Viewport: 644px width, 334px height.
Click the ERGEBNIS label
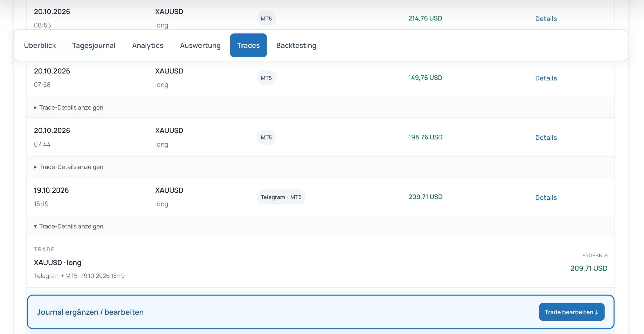[x=594, y=256]
